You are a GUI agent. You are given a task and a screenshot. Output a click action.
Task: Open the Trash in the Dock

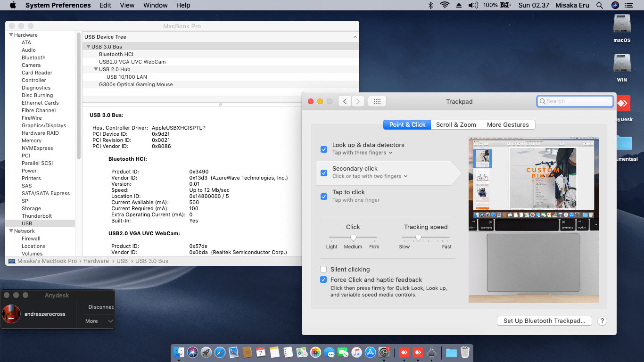click(465, 352)
